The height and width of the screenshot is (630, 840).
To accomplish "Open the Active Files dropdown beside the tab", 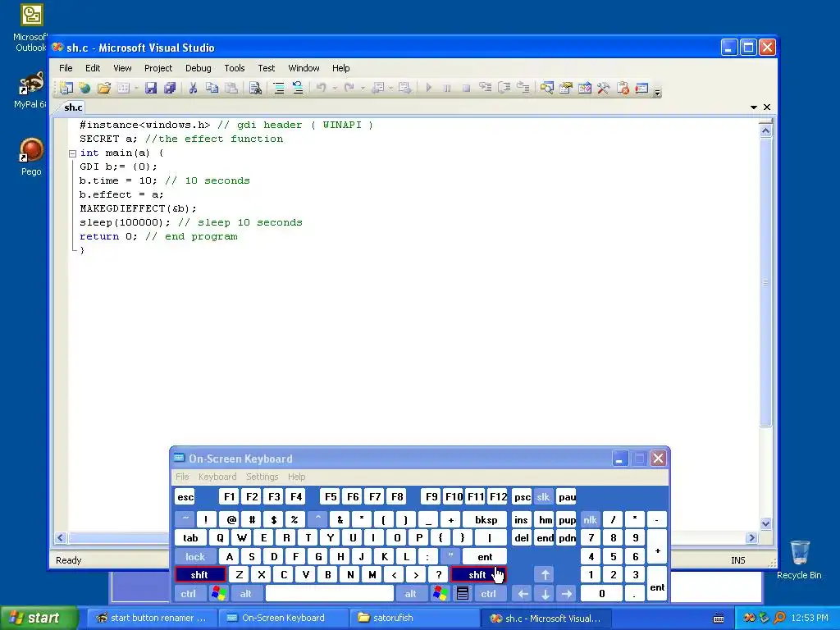I will click(x=754, y=107).
